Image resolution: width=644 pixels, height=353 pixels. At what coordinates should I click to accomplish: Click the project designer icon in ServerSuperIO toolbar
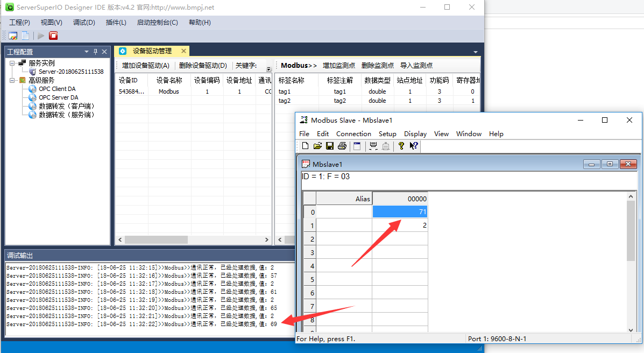13,36
